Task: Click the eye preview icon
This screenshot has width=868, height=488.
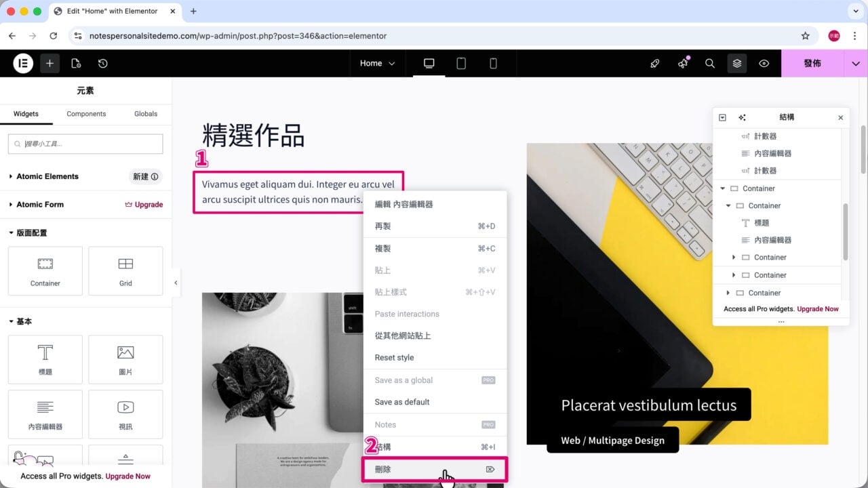Action: (764, 63)
